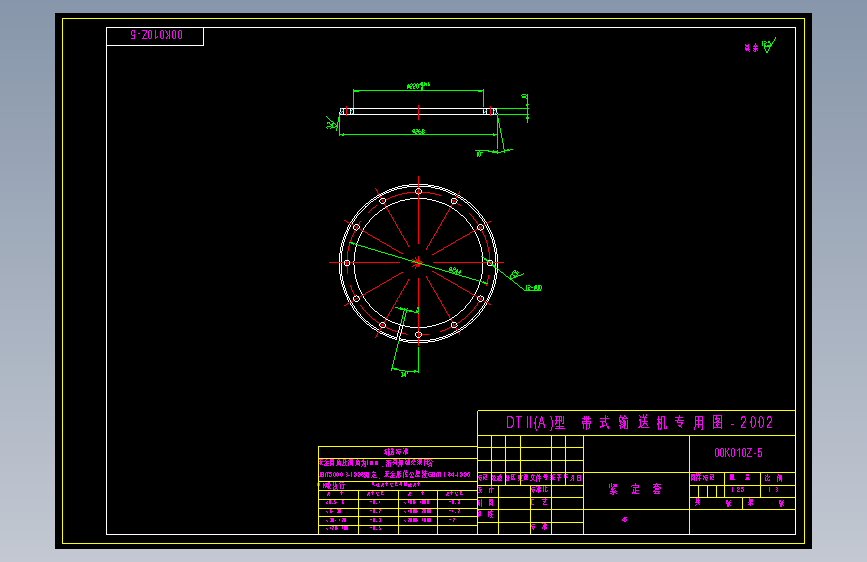This screenshot has height=562, width=867.
Task: Click the technical requirements table header
Action: (396, 452)
